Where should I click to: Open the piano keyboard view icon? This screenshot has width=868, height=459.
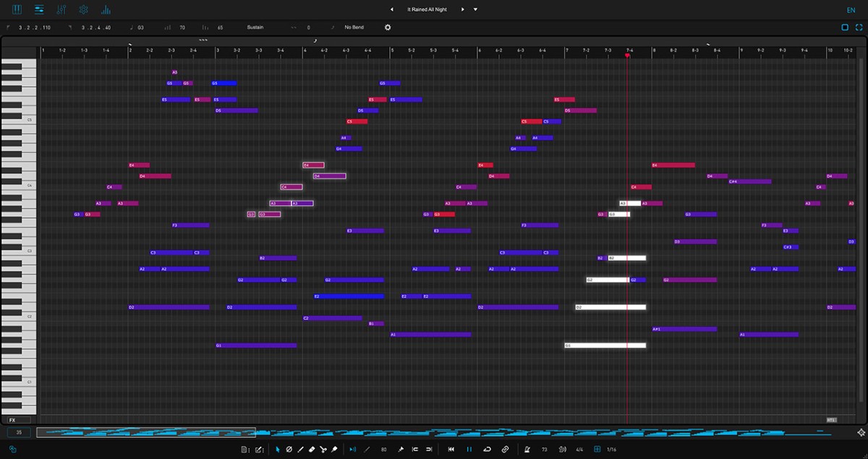(x=17, y=9)
